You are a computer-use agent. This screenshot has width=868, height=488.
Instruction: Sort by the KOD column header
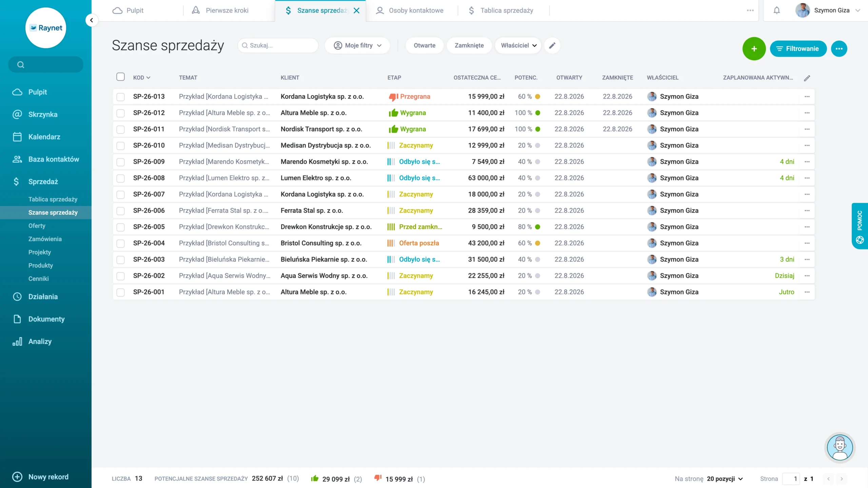(141, 78)
